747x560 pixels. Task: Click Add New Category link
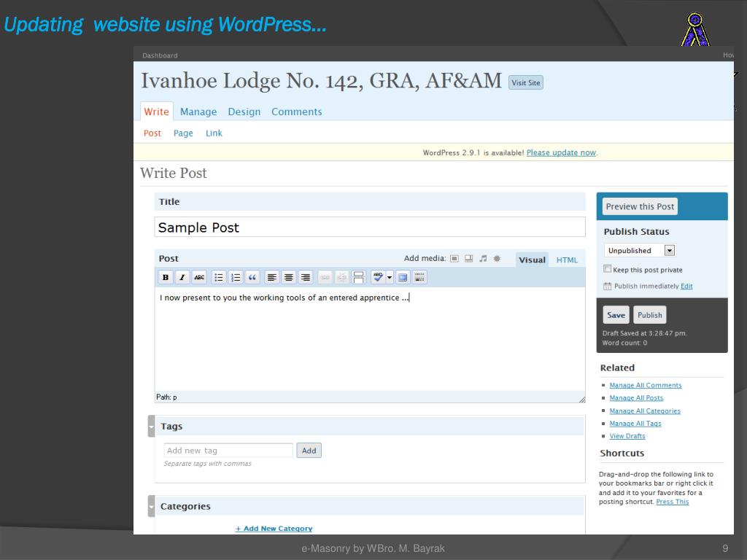point(274,528)
